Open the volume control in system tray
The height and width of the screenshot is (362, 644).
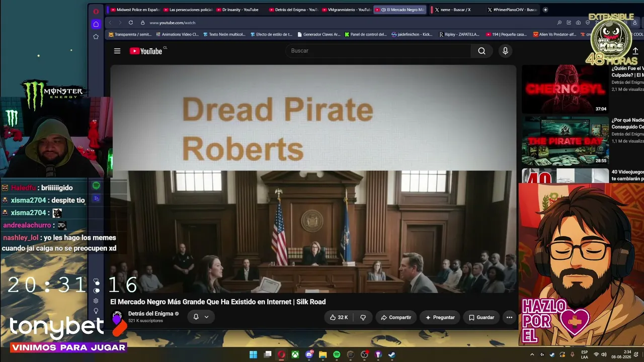tap(604, 354)
